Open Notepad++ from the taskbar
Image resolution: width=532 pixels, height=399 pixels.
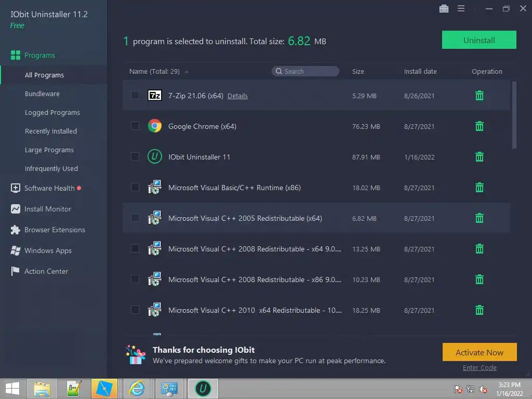pyautogui.click(x=74, y=389)
